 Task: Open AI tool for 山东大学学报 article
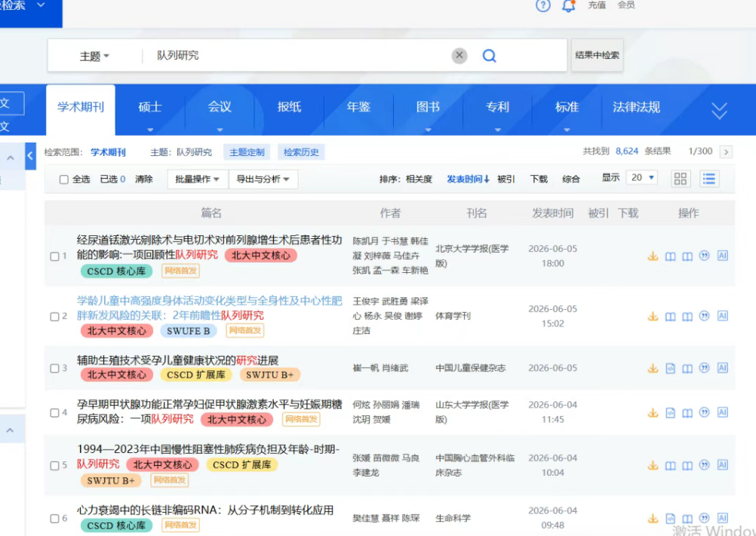coord(722,412)
